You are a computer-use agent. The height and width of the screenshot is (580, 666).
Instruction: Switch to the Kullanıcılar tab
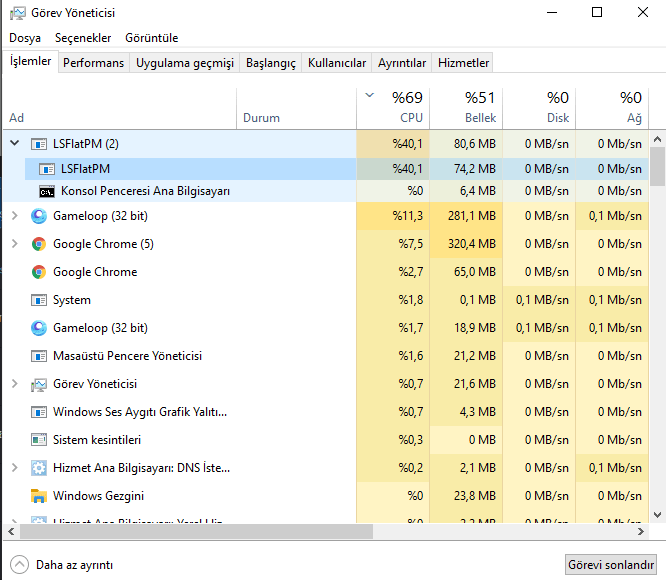click(337, 63)
